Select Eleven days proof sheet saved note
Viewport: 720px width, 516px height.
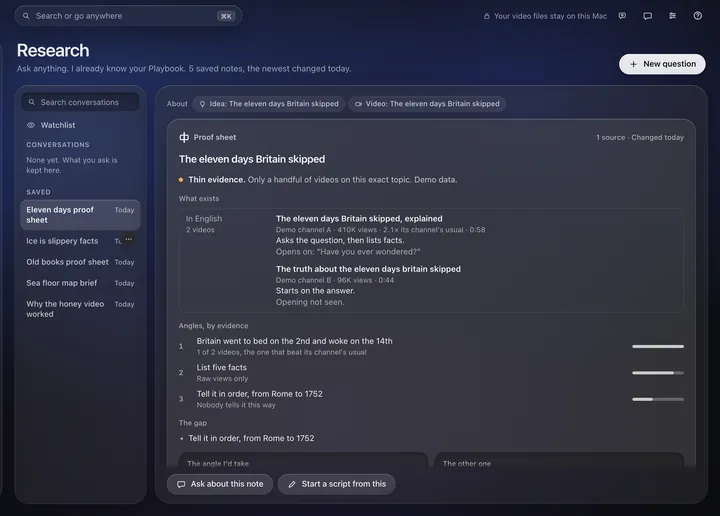(80, 215)
